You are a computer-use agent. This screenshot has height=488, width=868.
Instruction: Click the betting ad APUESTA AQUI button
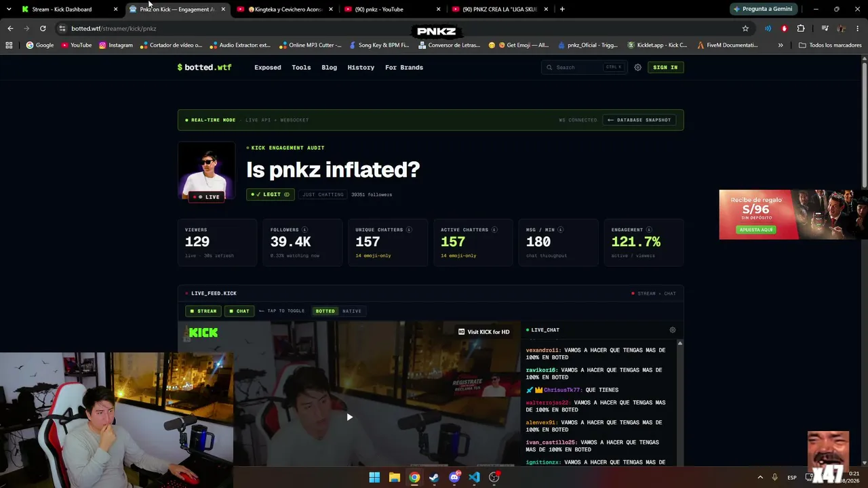coord(756,230)
